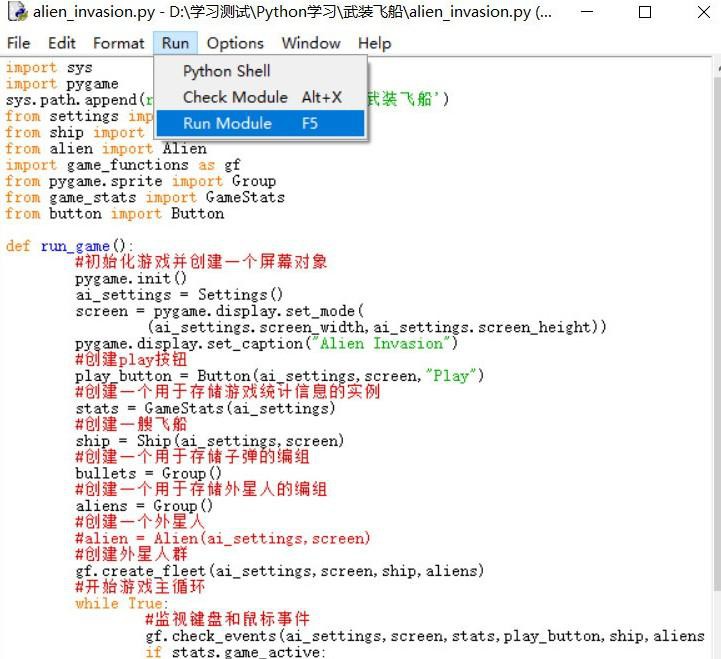Click commented '#alien = Alien(...)' line
The height and width of the screenshot is (659, 721).
(223, 539)
